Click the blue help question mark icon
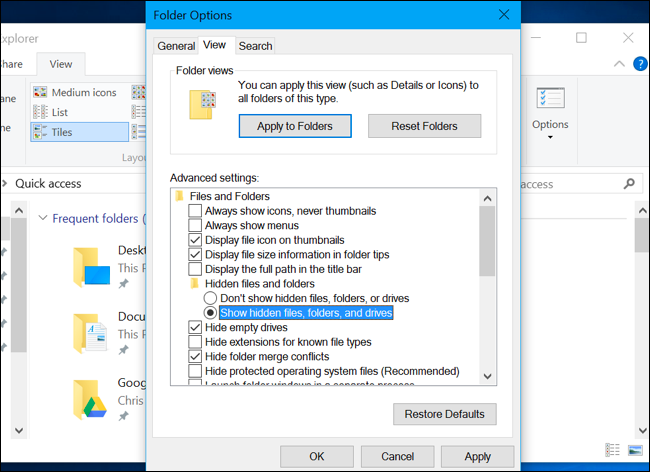Viewport: 650px width, 472px height. tap(640, 64)
